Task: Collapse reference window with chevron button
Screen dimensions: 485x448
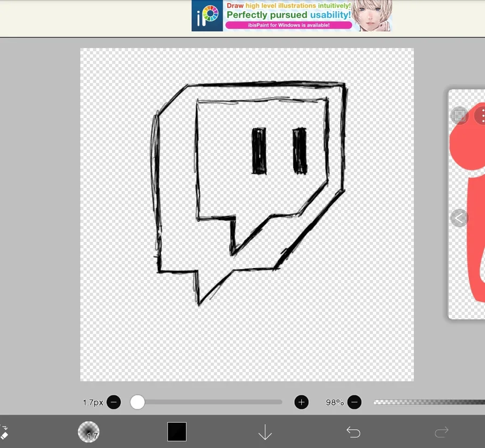Action: pos(459,218)
